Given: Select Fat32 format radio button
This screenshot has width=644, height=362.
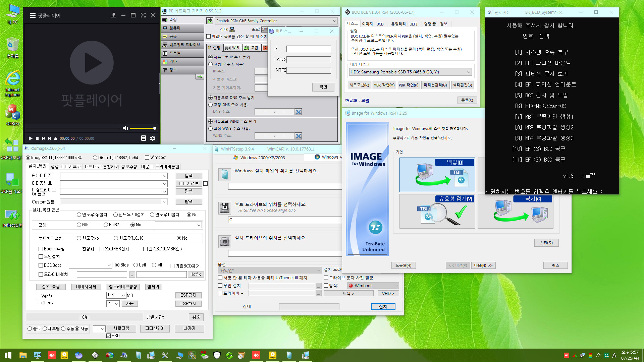Looking at the screenshot, I should (x=106, y=225).
